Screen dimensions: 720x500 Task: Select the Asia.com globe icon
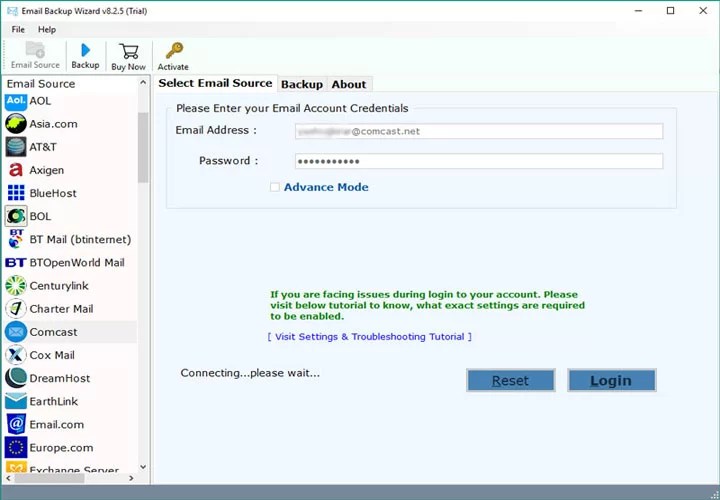(16, 124)
